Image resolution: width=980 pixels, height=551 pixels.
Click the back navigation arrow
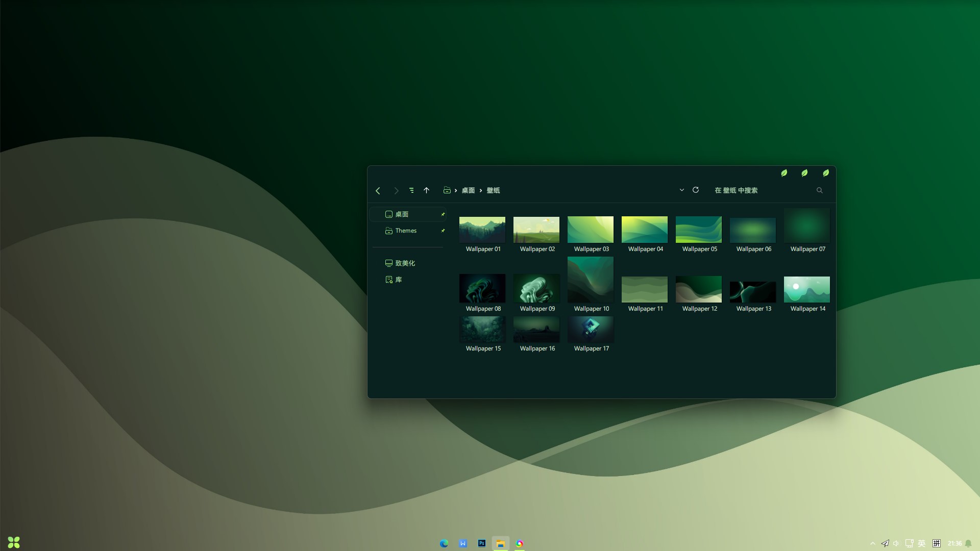(x=378, y=191)
